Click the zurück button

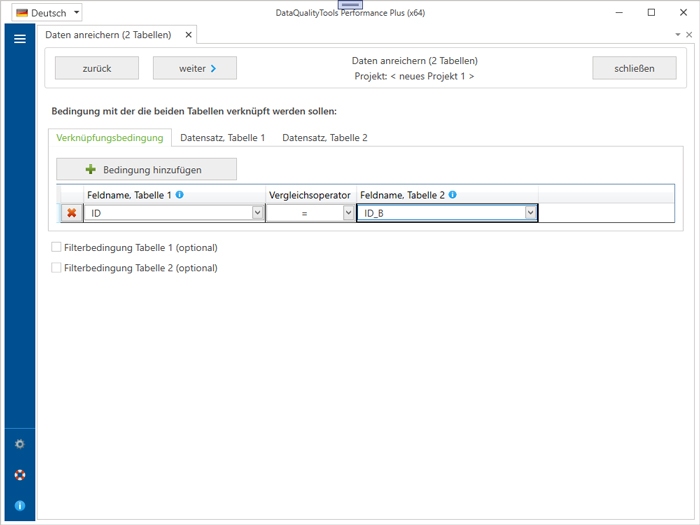97,68
